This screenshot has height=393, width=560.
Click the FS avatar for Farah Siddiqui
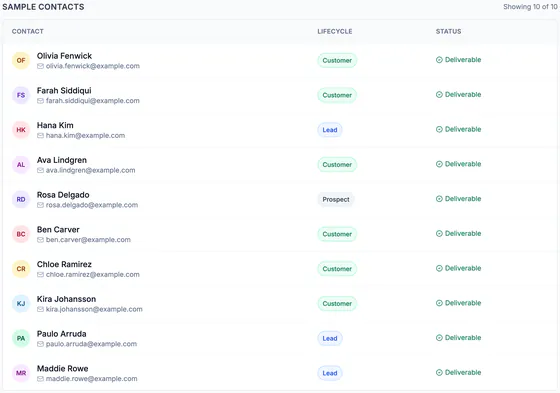tap(21, 95)
